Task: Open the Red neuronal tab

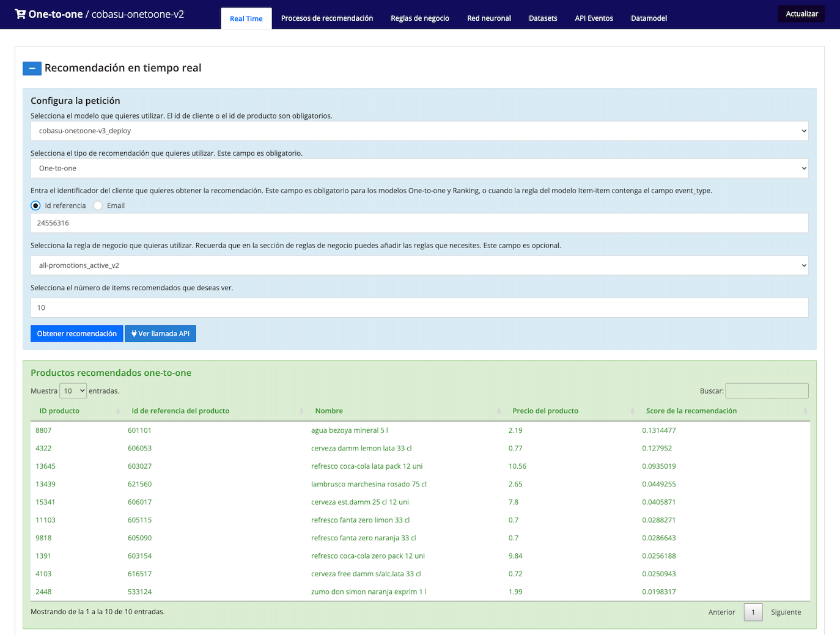Action: coord(488,18)
